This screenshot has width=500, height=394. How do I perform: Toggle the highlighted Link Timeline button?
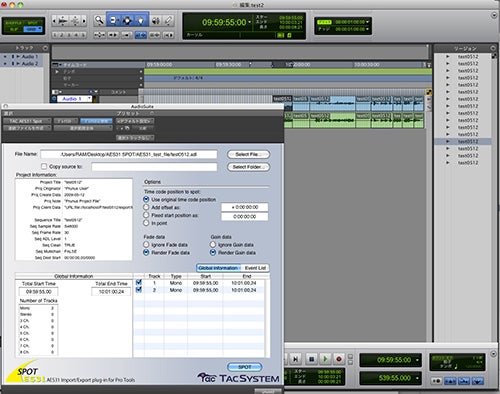point(141,35)
